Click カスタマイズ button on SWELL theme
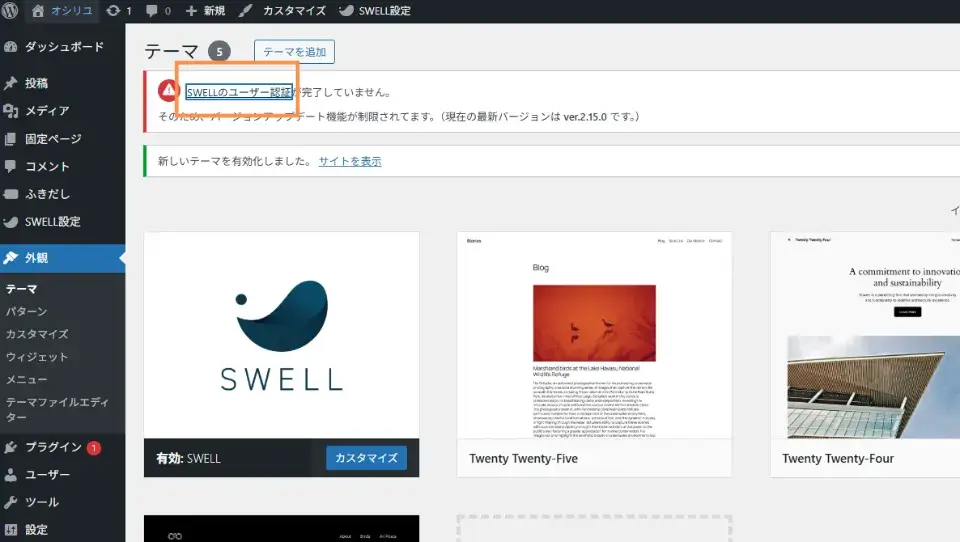Image resolution: width=960 pixels, height=542 pixels. [366, 458]
